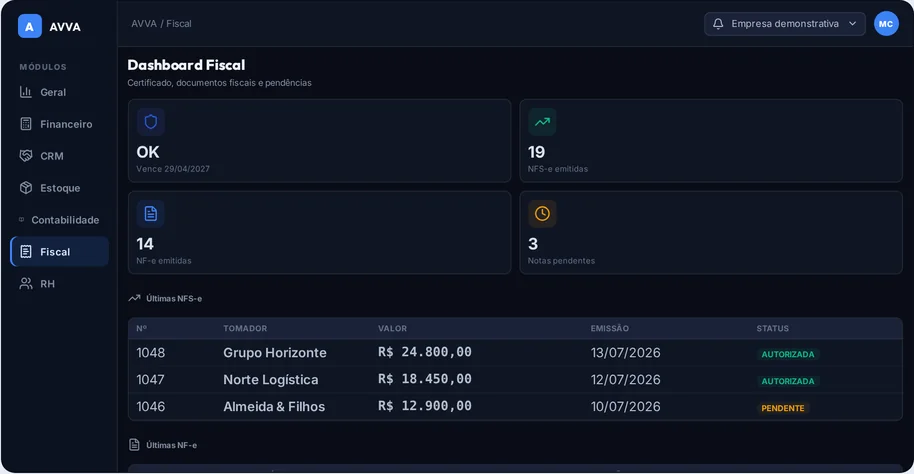
Task: Click the NFS-e trending arrow icon
Action: coord(542,122)
